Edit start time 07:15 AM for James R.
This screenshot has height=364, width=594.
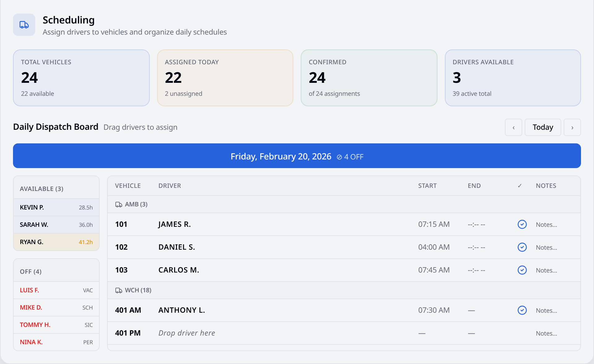click(x=434, y=224)
